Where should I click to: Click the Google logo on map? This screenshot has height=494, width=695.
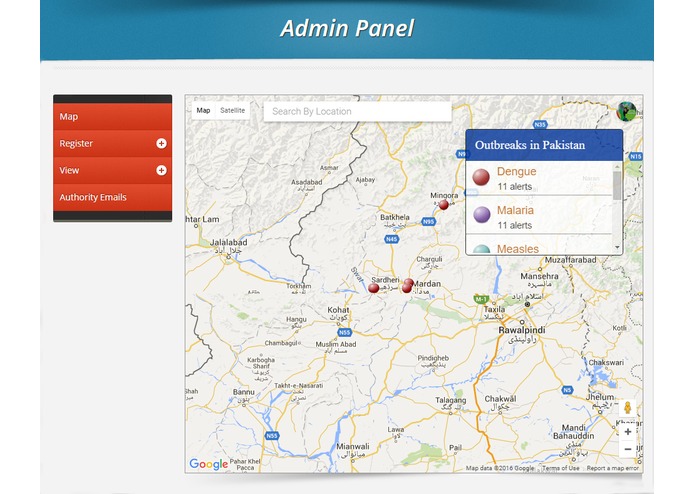208,464
